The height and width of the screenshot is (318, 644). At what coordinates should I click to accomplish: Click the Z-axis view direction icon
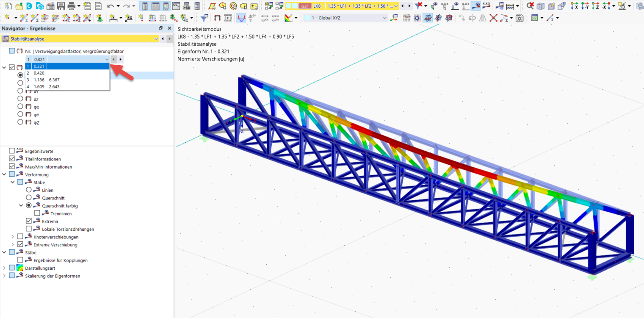[596, 6]
